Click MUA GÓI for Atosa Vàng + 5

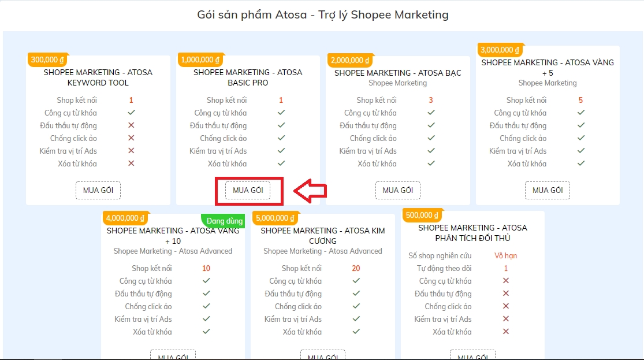click(x=547, y=190)
